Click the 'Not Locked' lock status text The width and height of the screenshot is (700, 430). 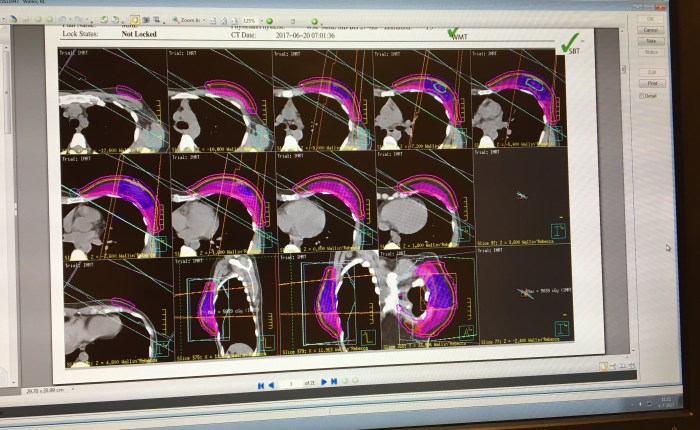click(139, 33)
